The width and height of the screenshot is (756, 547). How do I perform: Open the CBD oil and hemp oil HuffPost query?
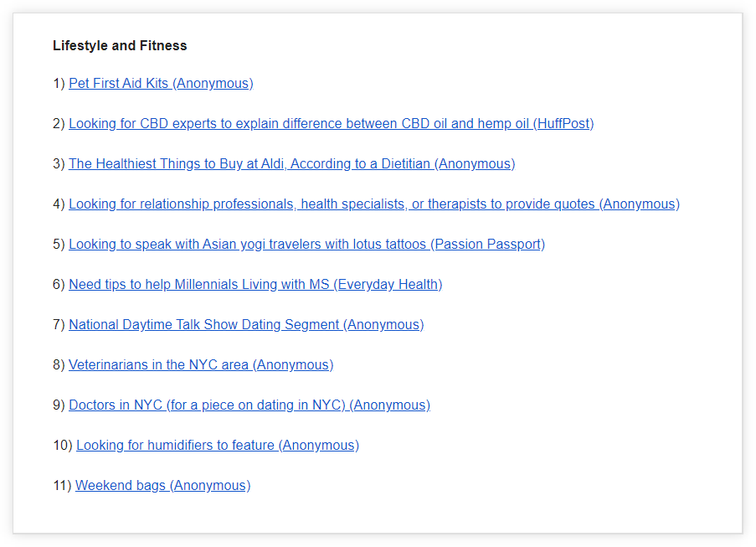pyautogui.click(x=332, y=123)
